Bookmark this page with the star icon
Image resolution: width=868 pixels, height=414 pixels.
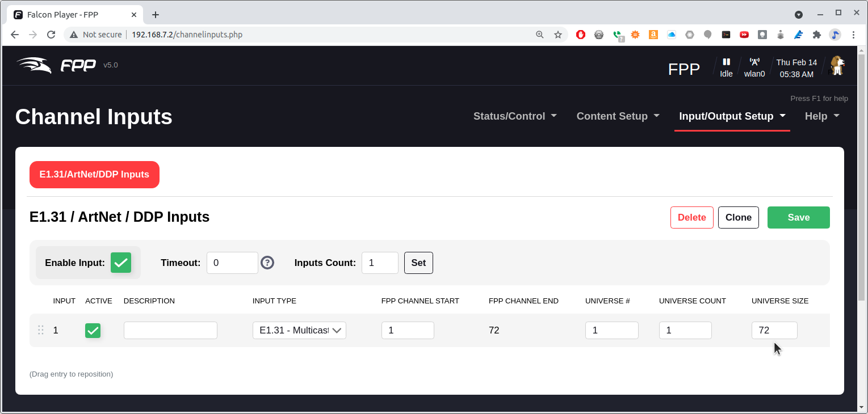point(558,35)
